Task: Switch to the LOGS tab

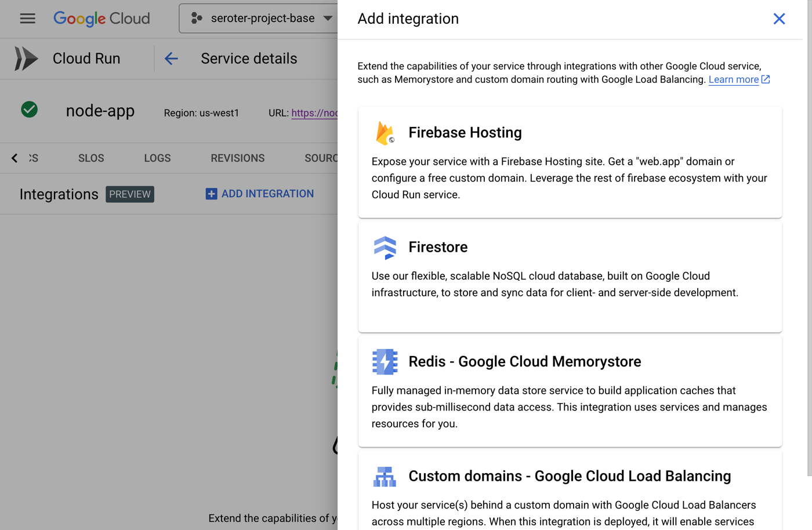Action: 157,158
